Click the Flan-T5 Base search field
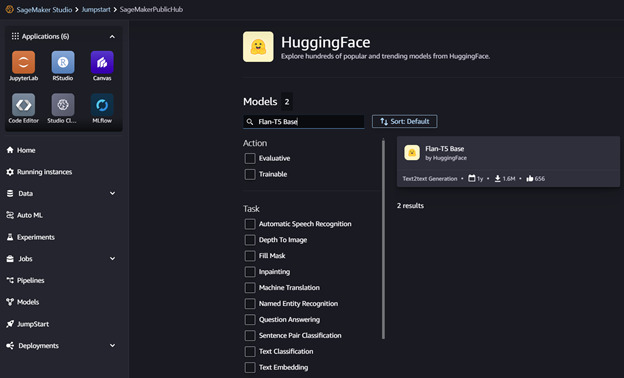The height and width of the screenshot is (378, 624). 304,121
